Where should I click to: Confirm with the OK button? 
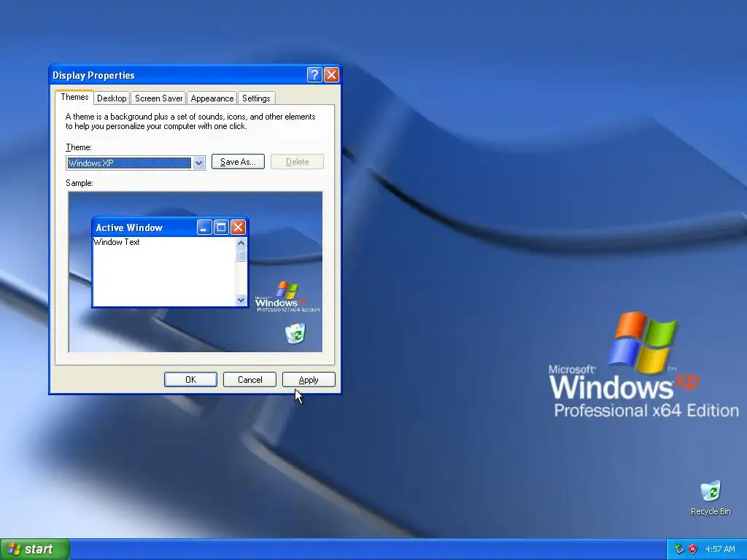[190, 379]
